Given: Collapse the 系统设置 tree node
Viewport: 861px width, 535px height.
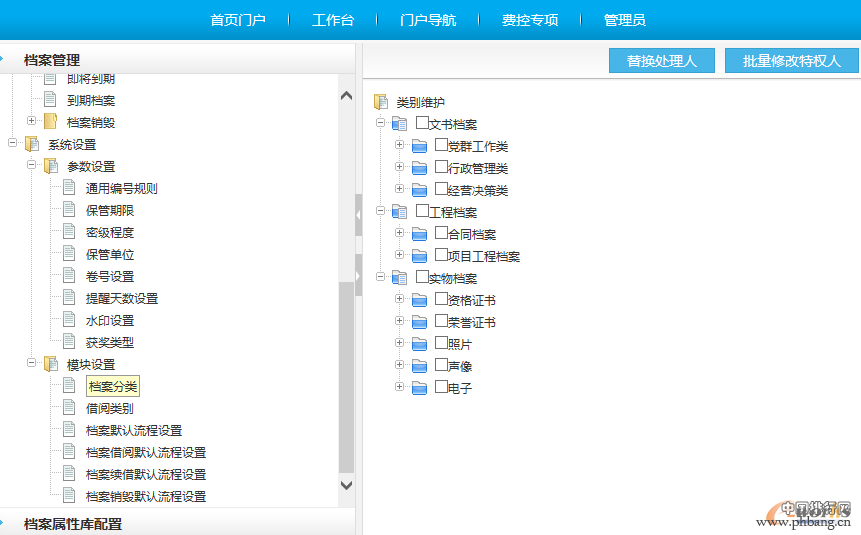Looking at the screenshot, I should point(12,143).
